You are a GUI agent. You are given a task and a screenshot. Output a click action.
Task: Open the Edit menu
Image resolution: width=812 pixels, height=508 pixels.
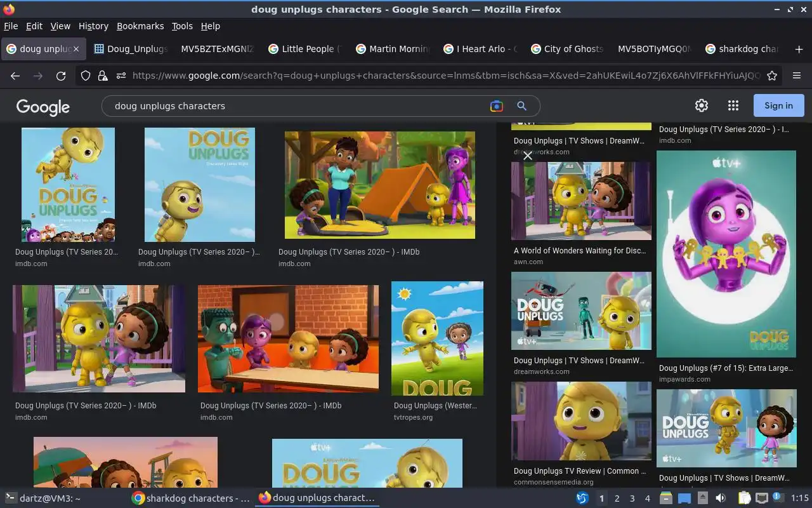coord(34,26)
